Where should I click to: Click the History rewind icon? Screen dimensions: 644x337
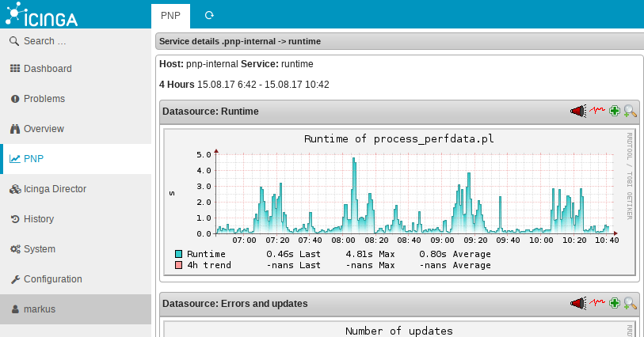[15, 219]
